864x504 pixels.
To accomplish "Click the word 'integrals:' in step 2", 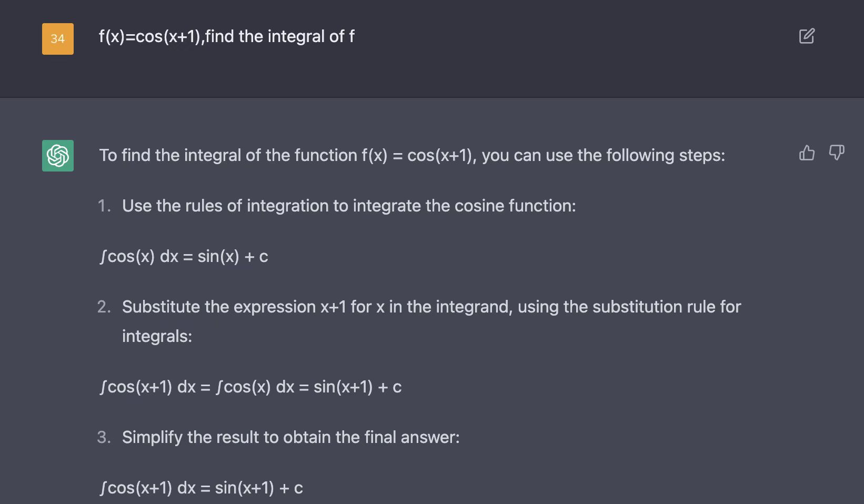I will click(x=157, y=336).
